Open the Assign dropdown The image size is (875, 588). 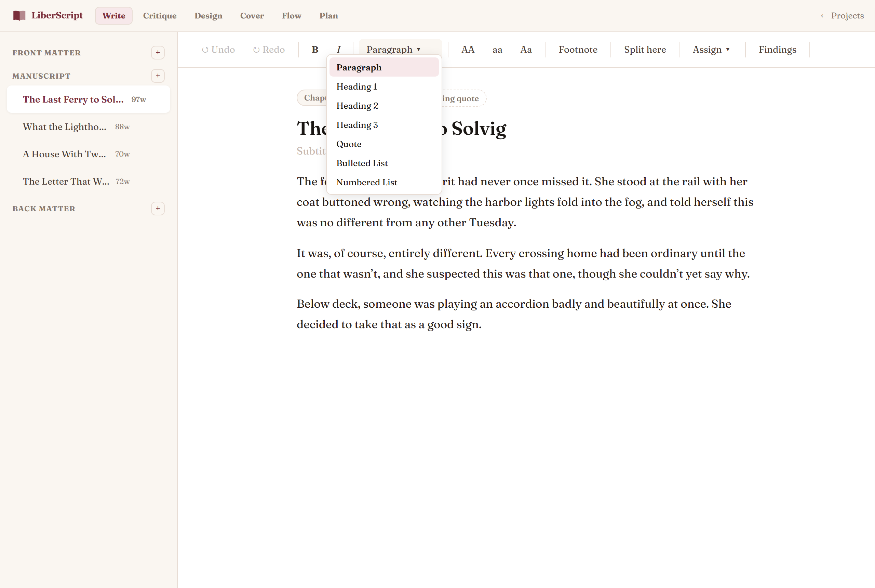pos(711,50)
